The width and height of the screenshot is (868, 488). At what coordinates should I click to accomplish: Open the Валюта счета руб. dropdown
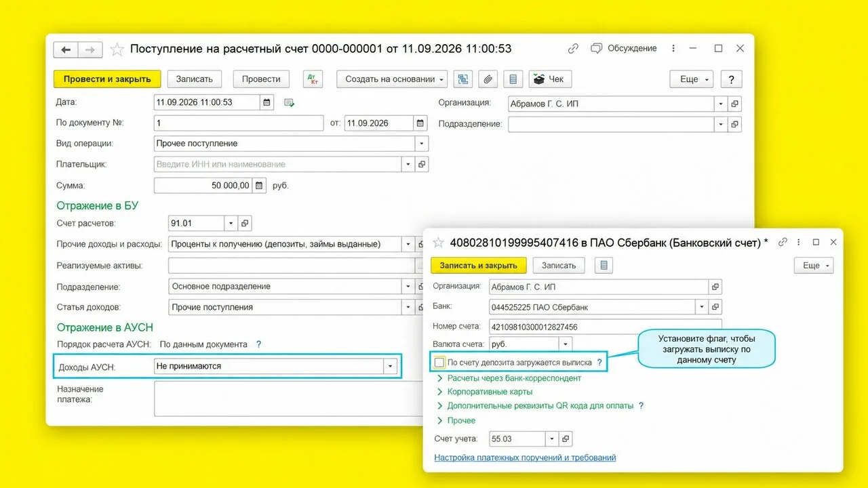[x=566, y=344]
